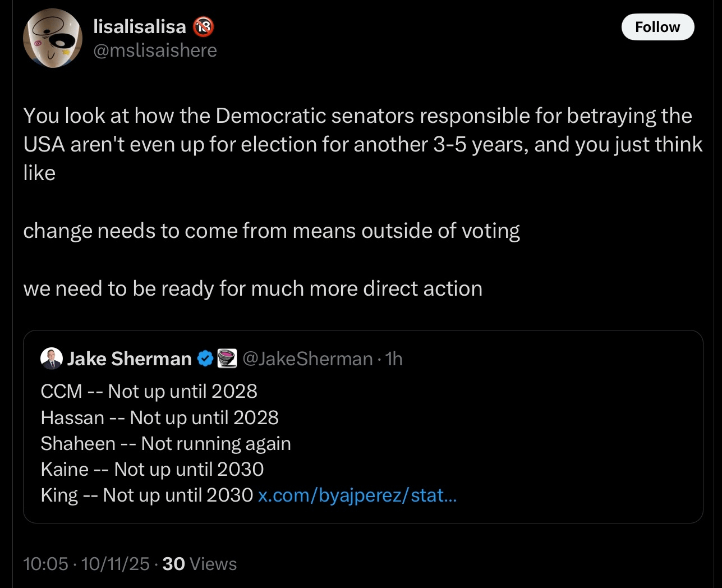Click 'Shaheen -- Not running again' line
Screen dimensions: 722x588
[x=165, y=443]
